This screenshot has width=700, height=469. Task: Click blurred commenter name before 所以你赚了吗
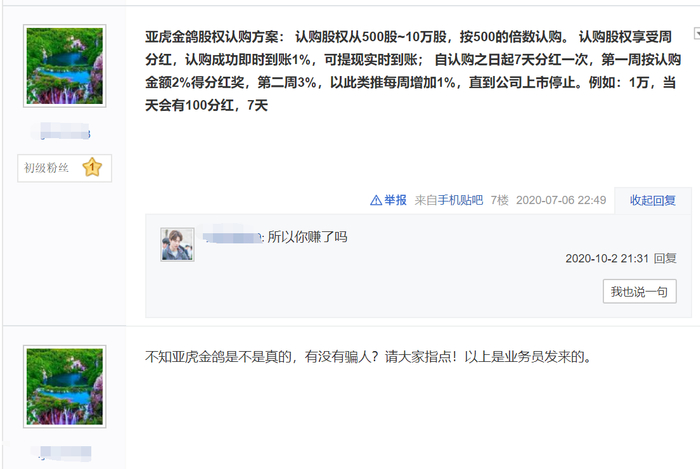[x=232, y=237]
